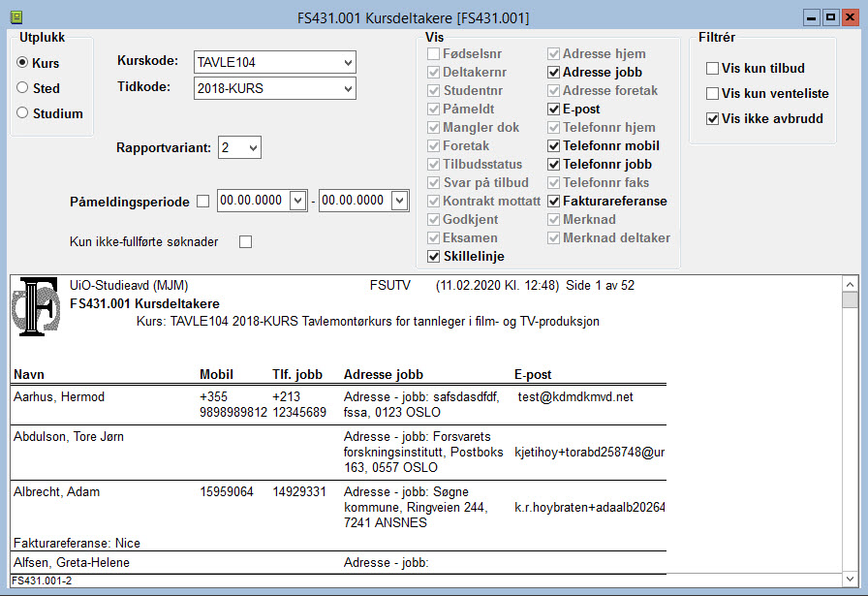Click the E-post column header in report
This screenshot has width=868, height=596.
[x=533, y=374]
